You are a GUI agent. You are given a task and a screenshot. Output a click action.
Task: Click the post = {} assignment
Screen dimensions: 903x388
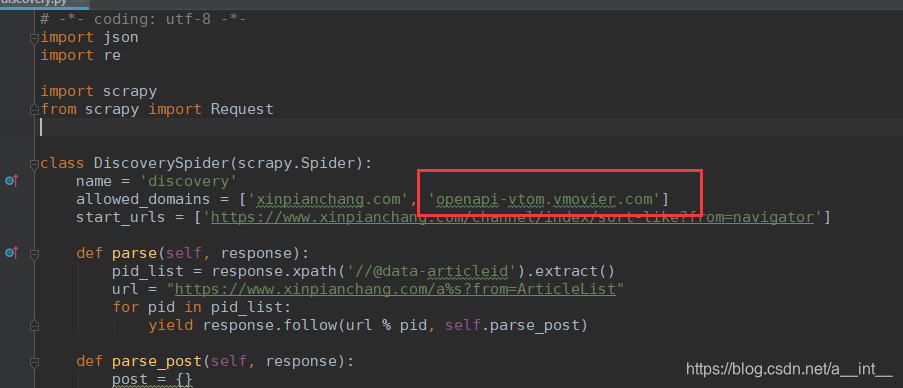[x=152, y=380]
